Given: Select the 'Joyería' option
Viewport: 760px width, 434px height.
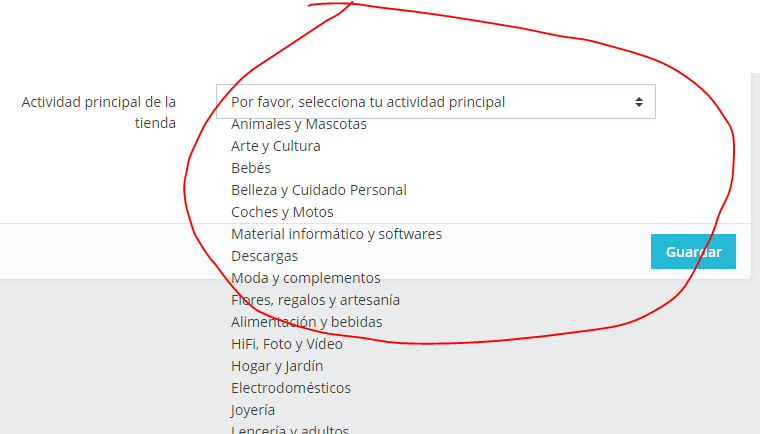Looking at the screenshot, I should click(253, 410).
